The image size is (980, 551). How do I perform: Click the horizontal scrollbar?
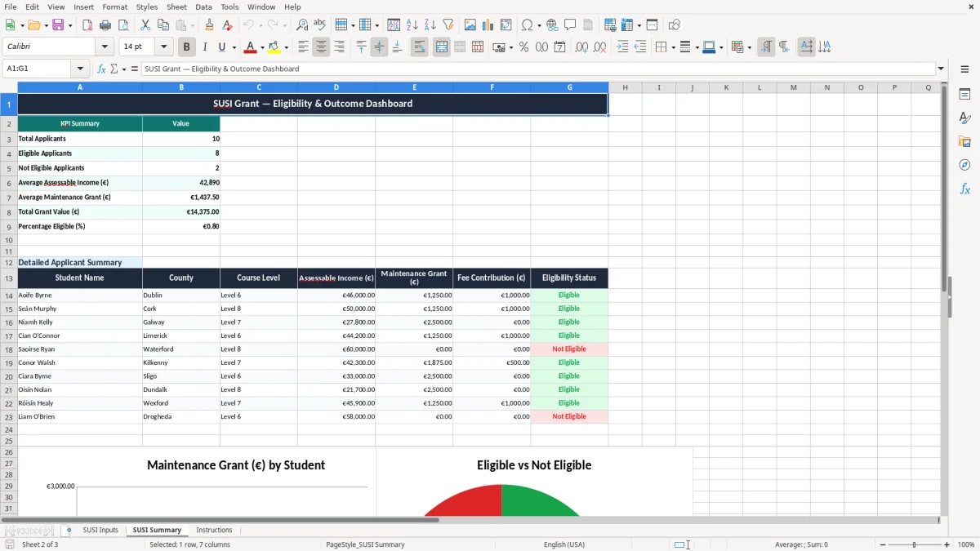point(220,519)
